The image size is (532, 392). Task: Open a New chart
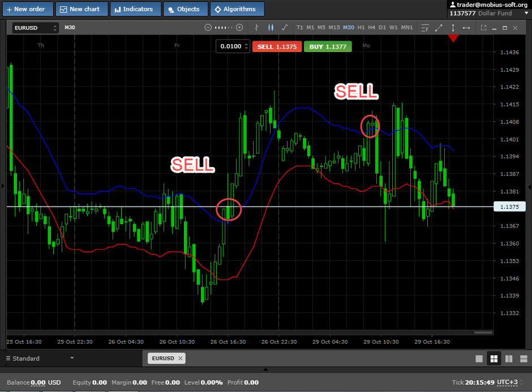point(81,9)
